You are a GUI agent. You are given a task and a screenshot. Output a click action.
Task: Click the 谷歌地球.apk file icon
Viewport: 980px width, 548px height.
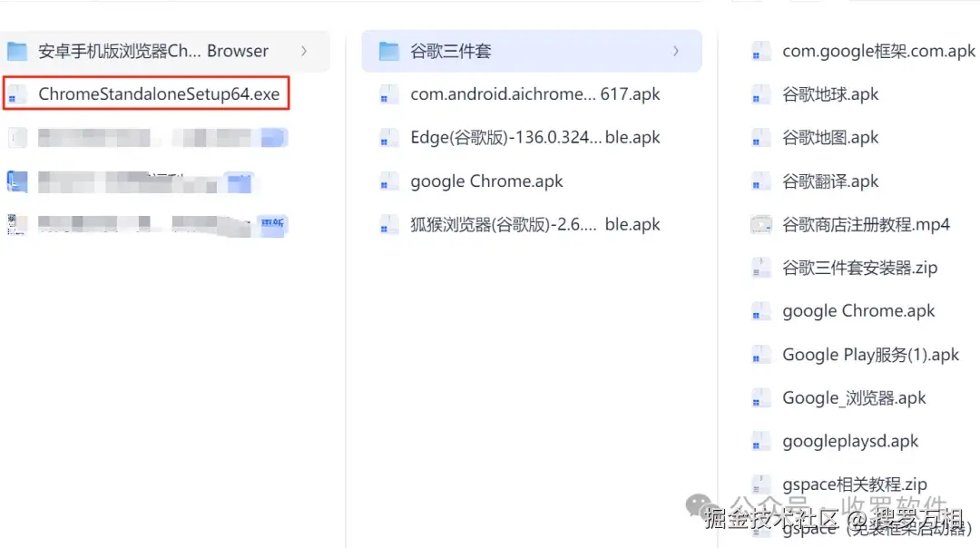(x=760, y=94)
